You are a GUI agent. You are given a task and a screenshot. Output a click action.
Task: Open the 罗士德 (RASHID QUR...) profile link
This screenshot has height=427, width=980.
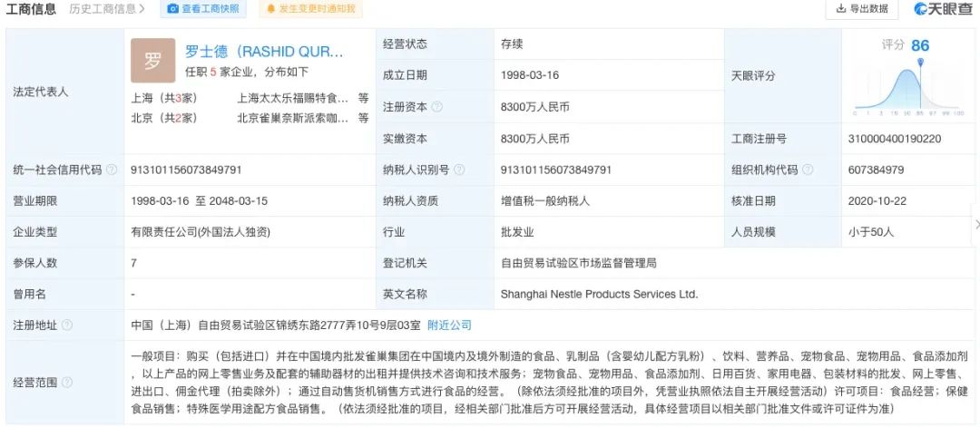(264, 51)
